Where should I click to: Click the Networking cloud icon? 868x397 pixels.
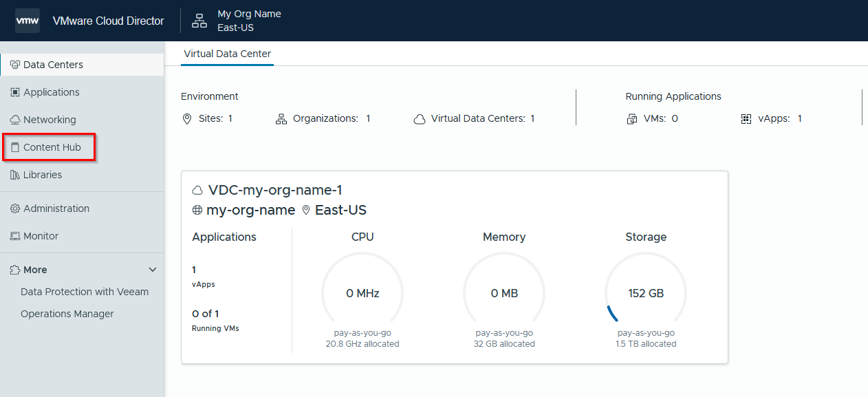(x=15, y=120)
